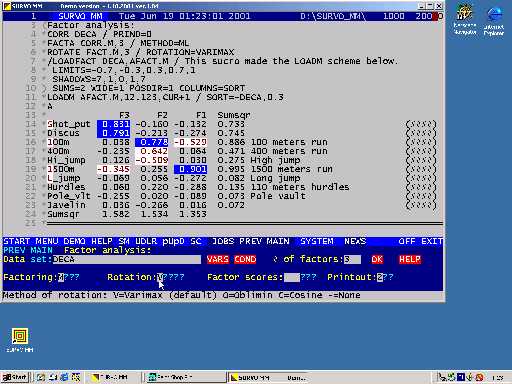Click the red HELP button
The image size is (512, 384).
coord(410,259)
